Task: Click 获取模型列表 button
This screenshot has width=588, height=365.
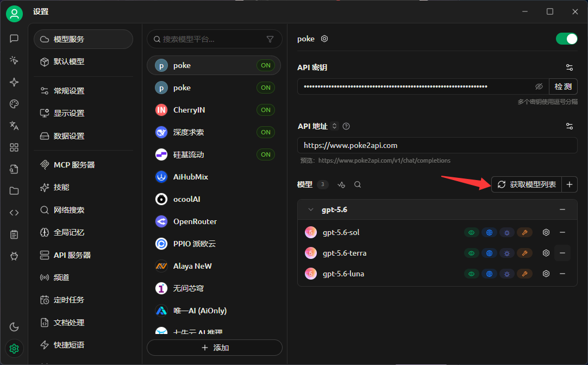Action: (527, 184)
